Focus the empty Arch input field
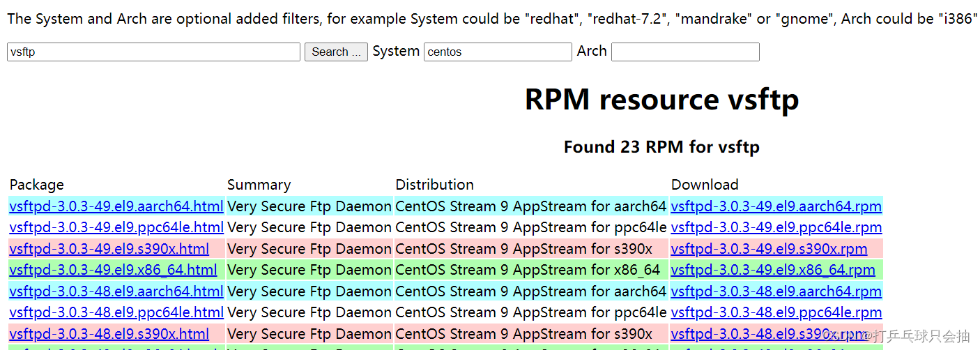This screenshot has width=980, height=350. tap(685, 52)
